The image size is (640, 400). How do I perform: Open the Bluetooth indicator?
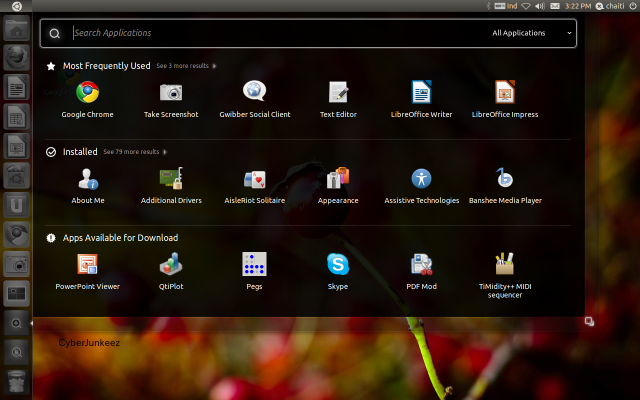[488, 6]
